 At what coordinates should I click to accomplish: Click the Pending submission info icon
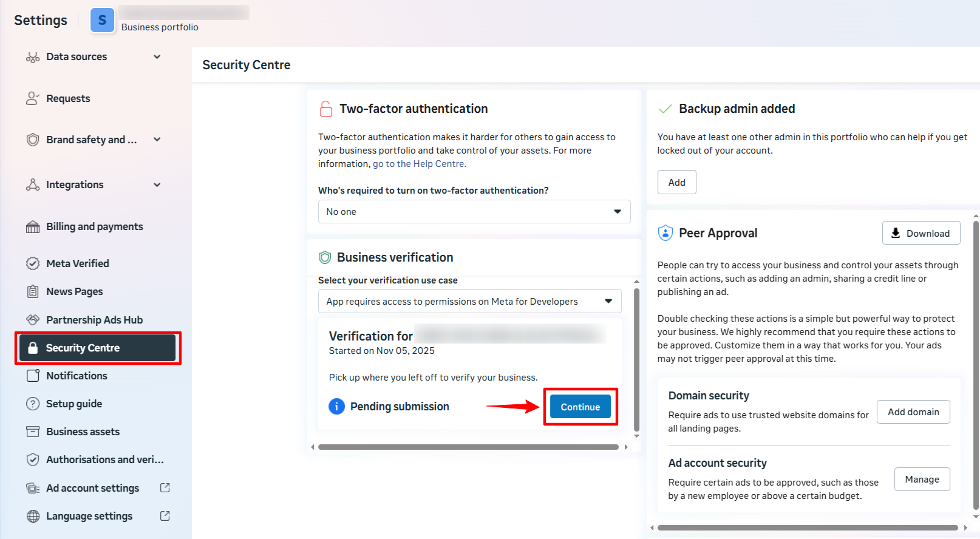point(336,407)
